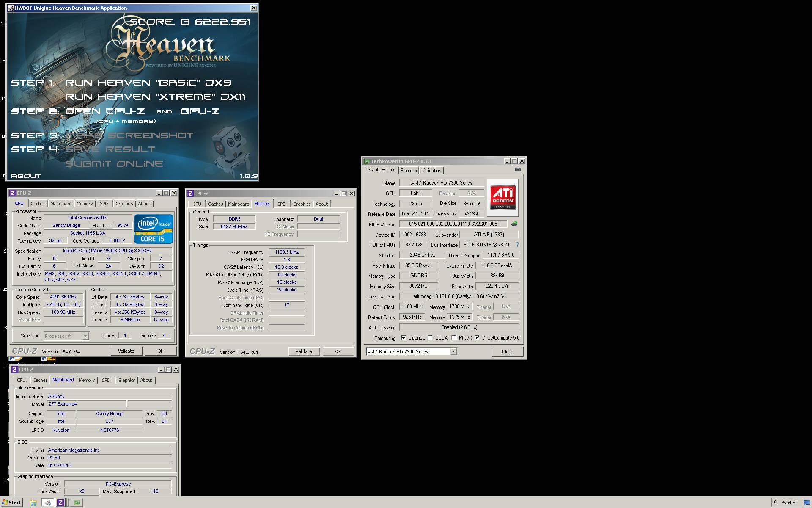Open SPD tab in CPU-Z memory window
This screenshot has height=508, width=812.
click(281, 204)
